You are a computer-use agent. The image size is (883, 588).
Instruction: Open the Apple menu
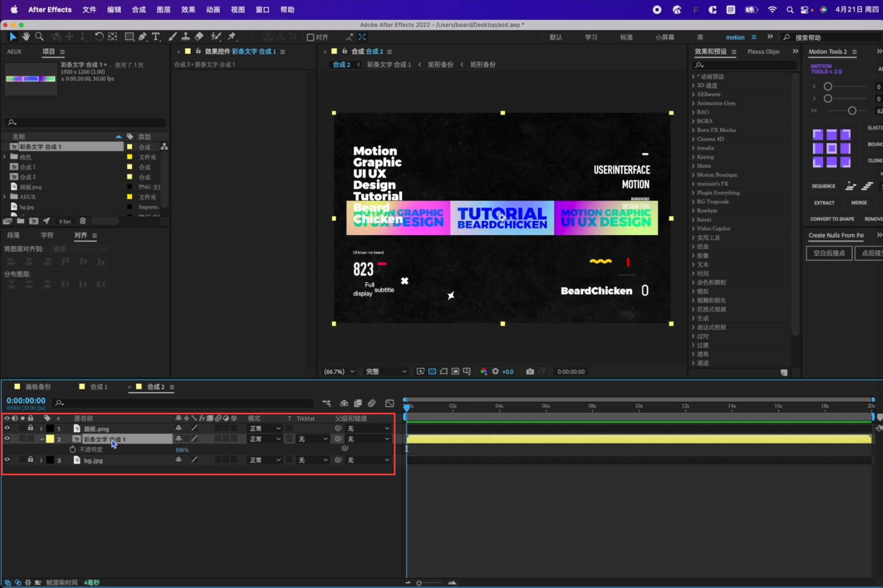click(x=14, y=9)
